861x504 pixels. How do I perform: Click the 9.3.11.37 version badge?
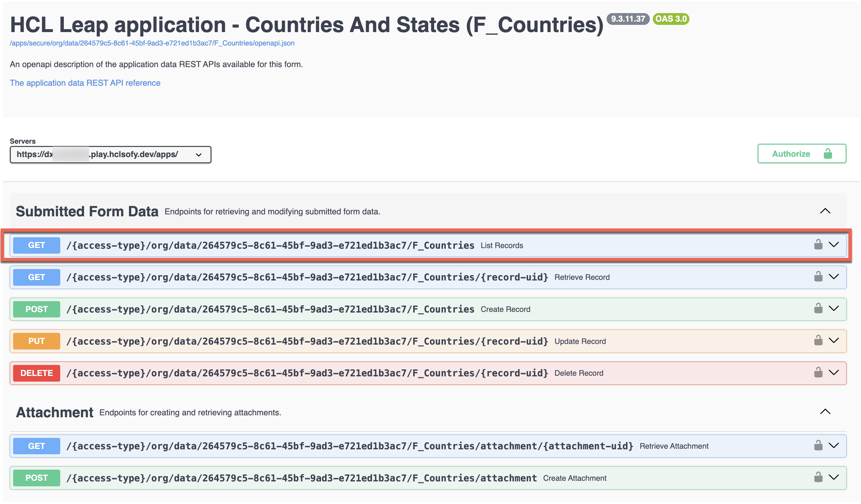[x=628, y=19]
